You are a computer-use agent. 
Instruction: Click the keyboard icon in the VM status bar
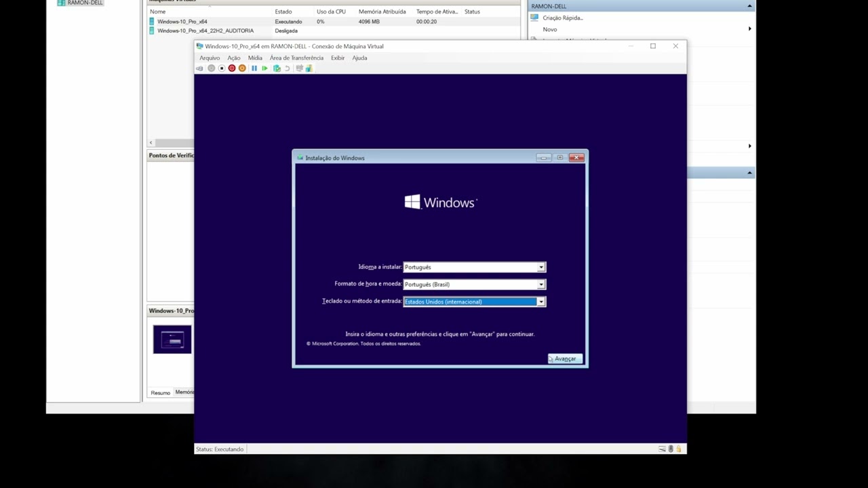pyautogui.click(x=662, y=449)
